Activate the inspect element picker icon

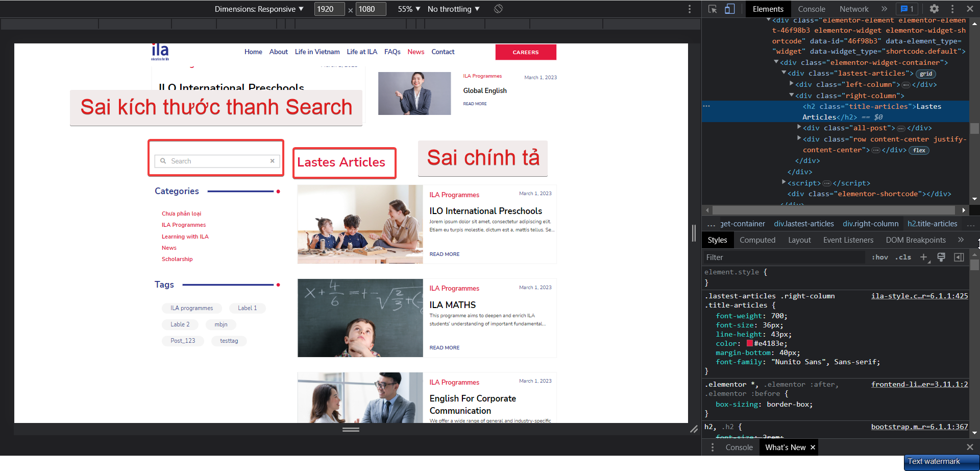pyautogui.click(x=713, y=9)
